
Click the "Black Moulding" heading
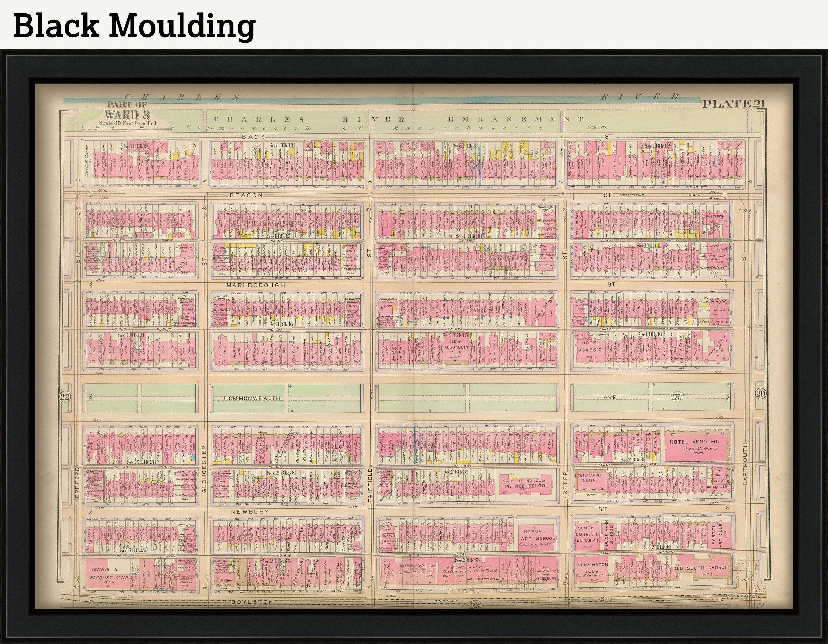click(x=134, y=26)
